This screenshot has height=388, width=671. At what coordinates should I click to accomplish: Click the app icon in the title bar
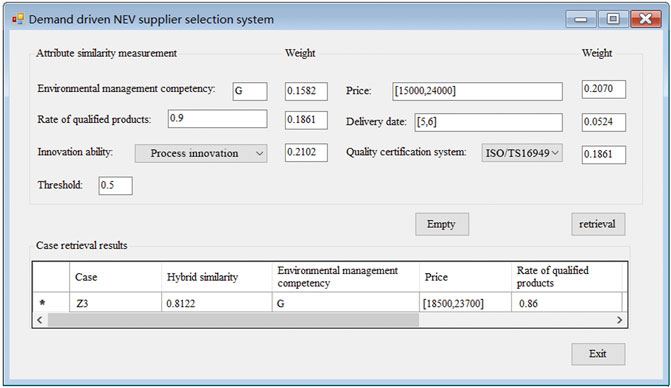click(x=18, y=19)
